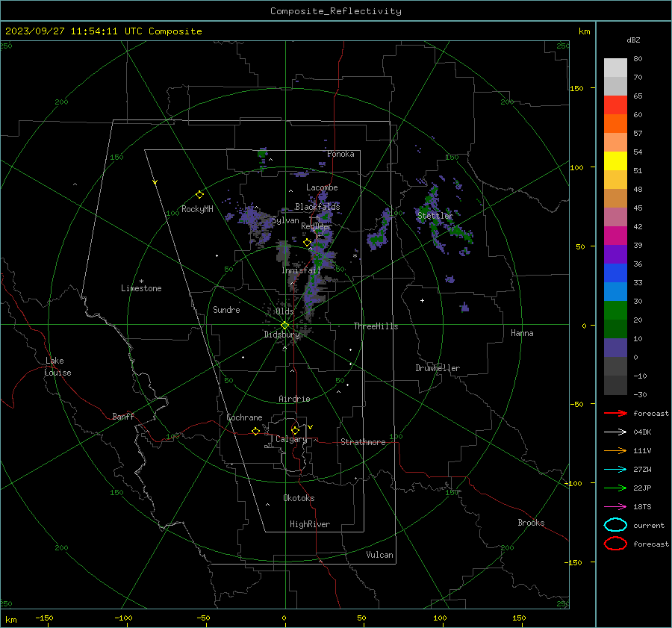672x628 pixels.
Task: Click the Olds label
Action: tap(284, 311)
